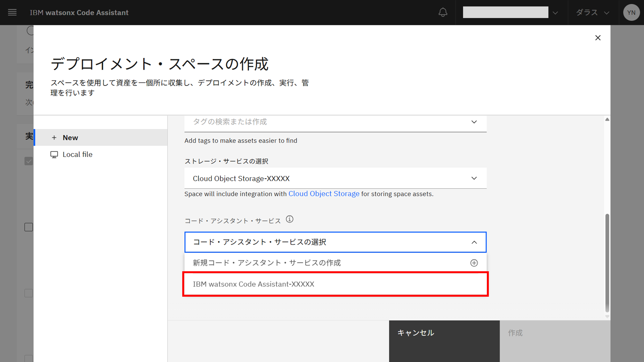644x362 pixels.
Task: Collapse the code assistant service selector
Action: tap(474, 242)
